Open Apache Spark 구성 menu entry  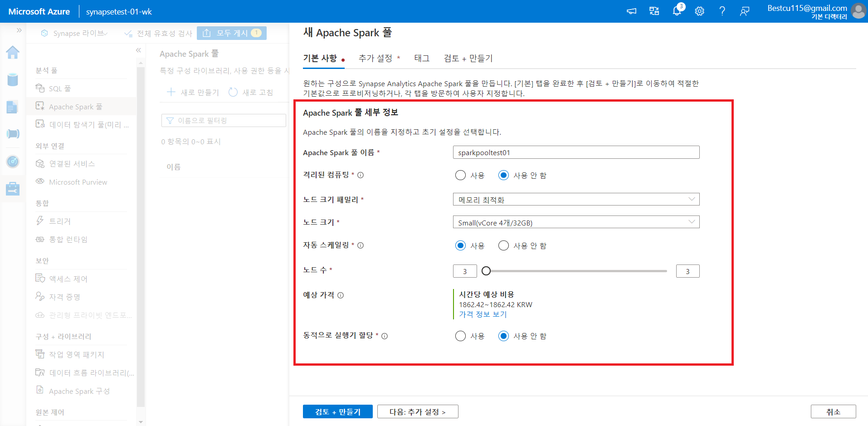coord(81,391)
